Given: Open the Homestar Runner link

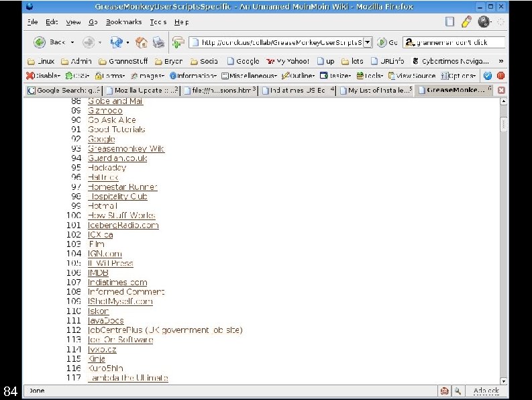Looking at the screenshot, I should click(x=123, y=187).
